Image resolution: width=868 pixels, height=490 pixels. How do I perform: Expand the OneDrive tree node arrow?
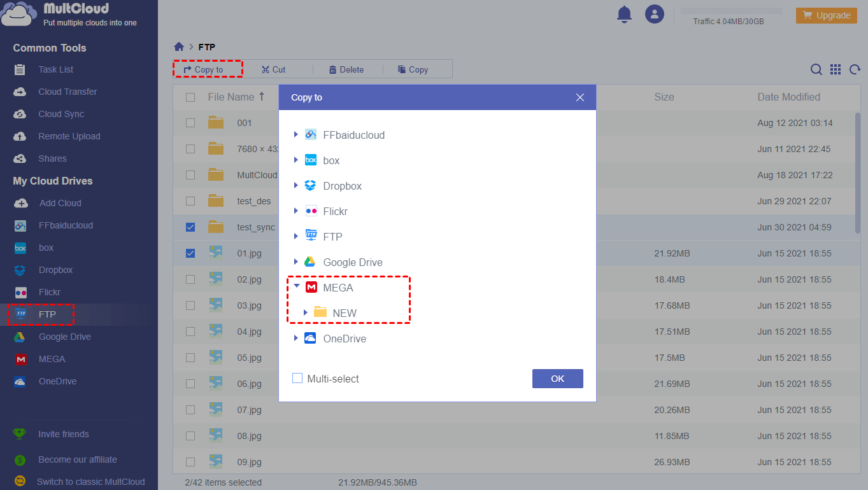(x=295, y=338)
